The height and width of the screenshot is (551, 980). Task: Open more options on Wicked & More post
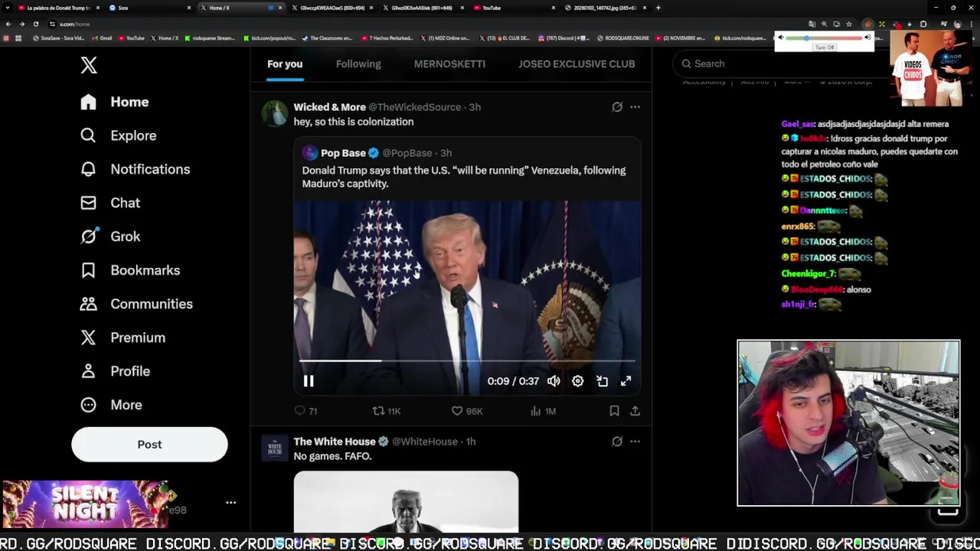point(635,107)
